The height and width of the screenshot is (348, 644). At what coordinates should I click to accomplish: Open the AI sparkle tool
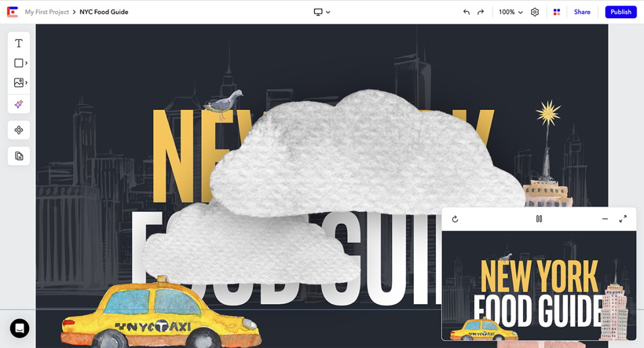(19, 104)
